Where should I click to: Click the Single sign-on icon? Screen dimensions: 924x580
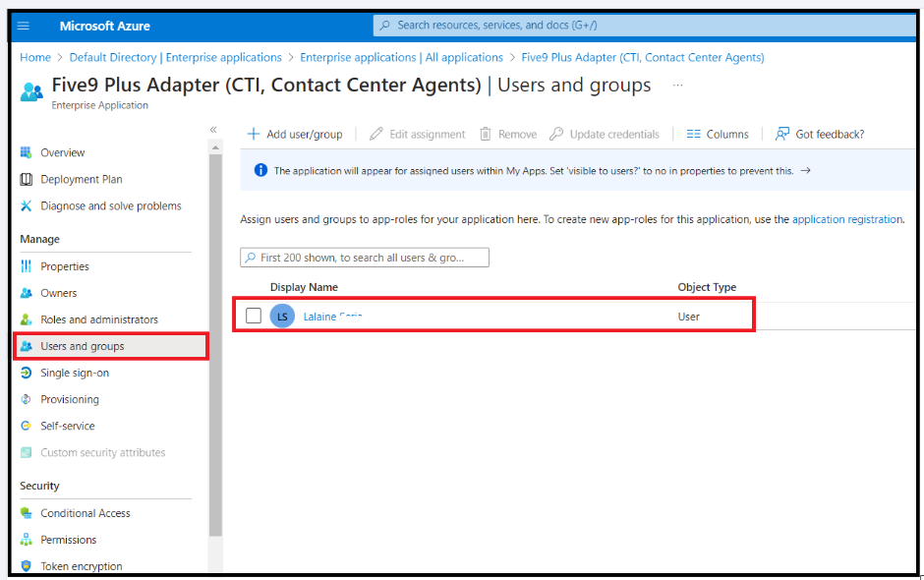pyautogui.click(x=26, y=373)
